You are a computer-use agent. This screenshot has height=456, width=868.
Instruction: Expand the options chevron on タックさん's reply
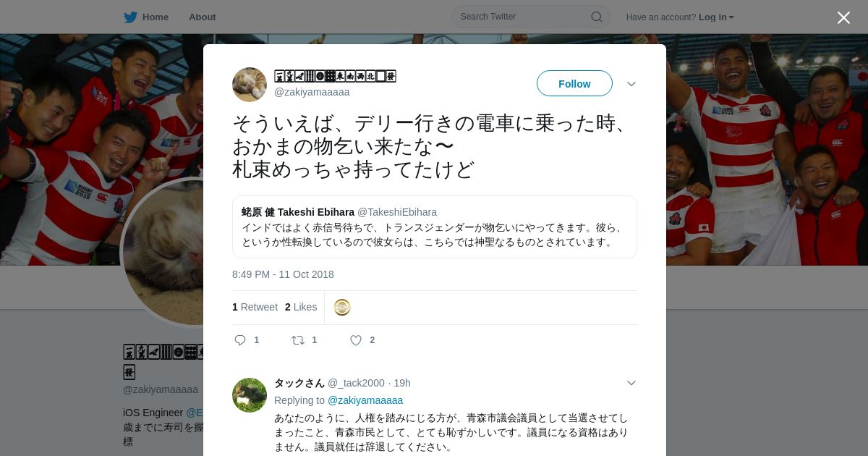coord(631,383)
